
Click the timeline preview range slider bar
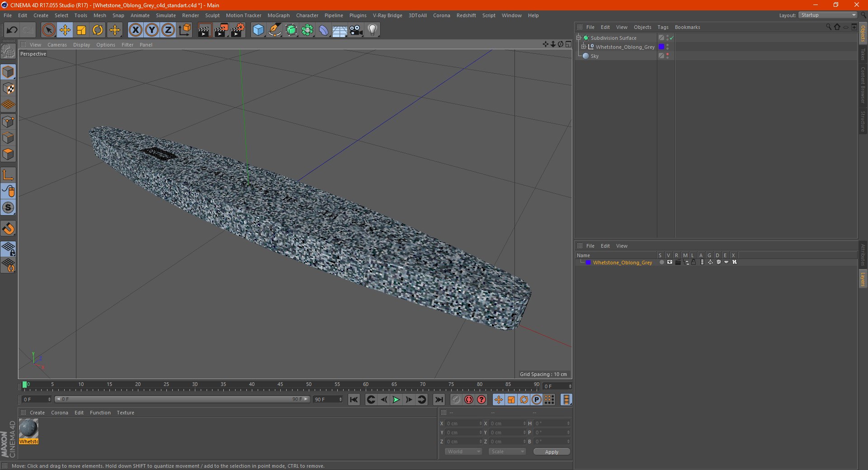click(x=182, y=399)
